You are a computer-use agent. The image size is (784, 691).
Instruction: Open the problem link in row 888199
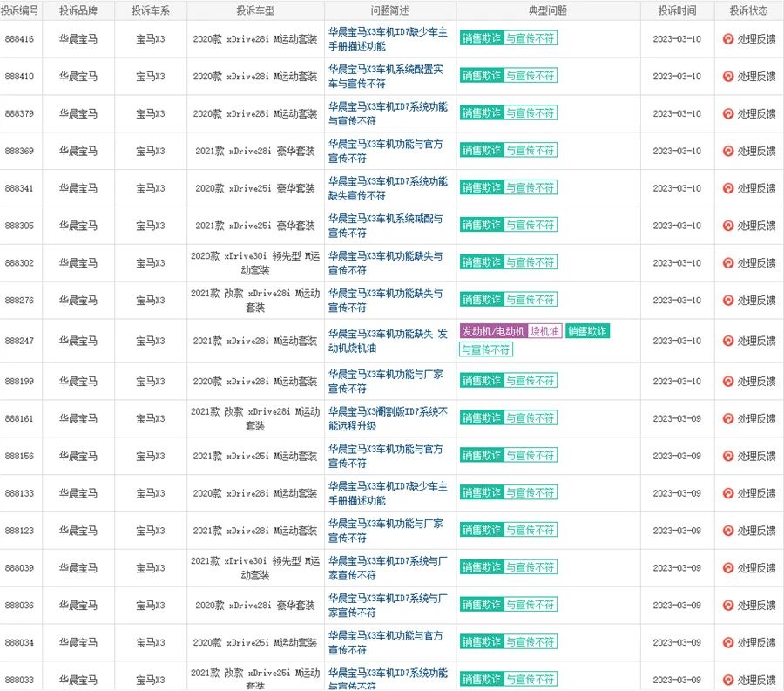tap(386, 382)
